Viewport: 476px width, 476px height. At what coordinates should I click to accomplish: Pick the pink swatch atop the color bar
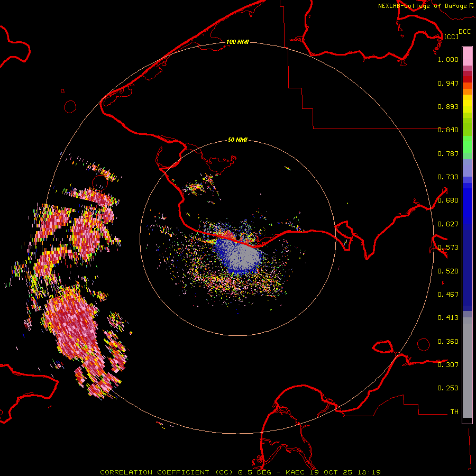click(467, 57)
